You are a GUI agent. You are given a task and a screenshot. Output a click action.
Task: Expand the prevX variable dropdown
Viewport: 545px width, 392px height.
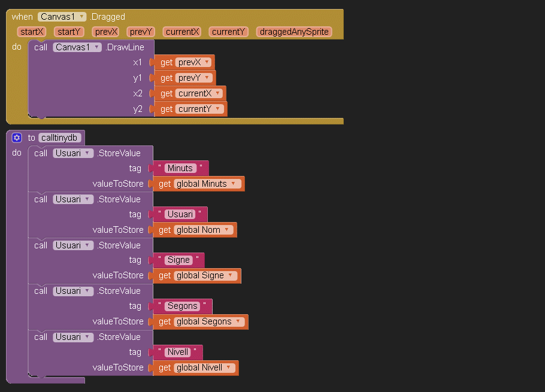pos(207,62)
